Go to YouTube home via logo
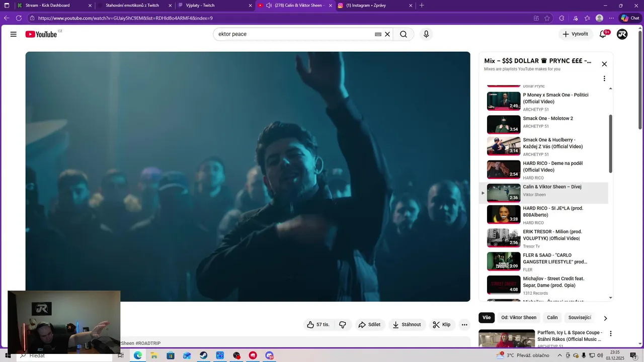 [x=41, y=34]
